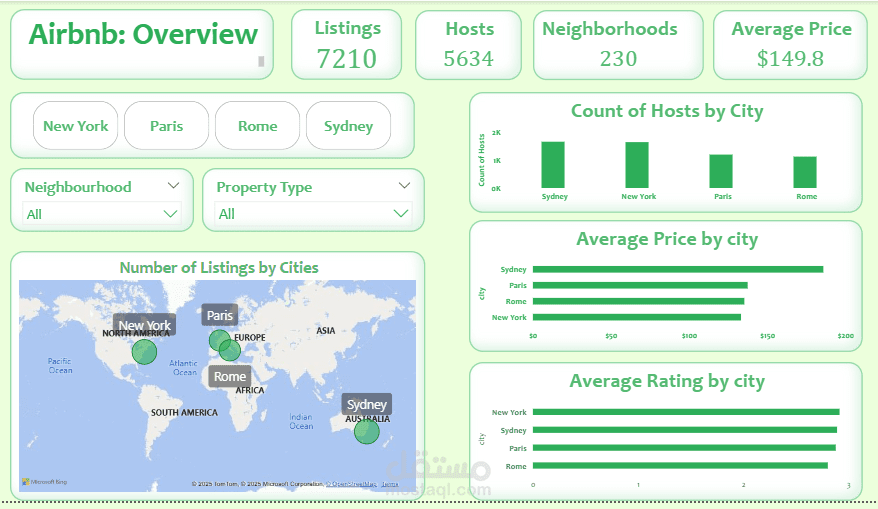Viewport: 878px width, 509px height.
Task: Select the Sydney map label
Action: click(x=367, y=404)
